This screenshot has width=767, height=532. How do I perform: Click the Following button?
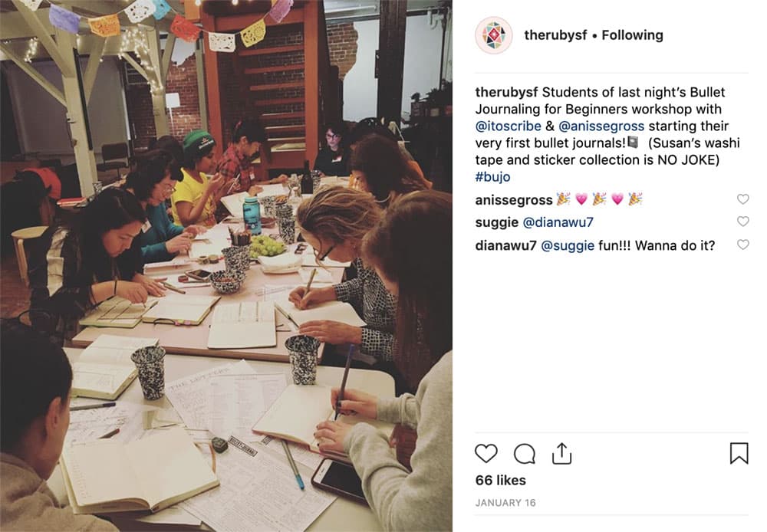pyautogui.click(x=632, y=35)
